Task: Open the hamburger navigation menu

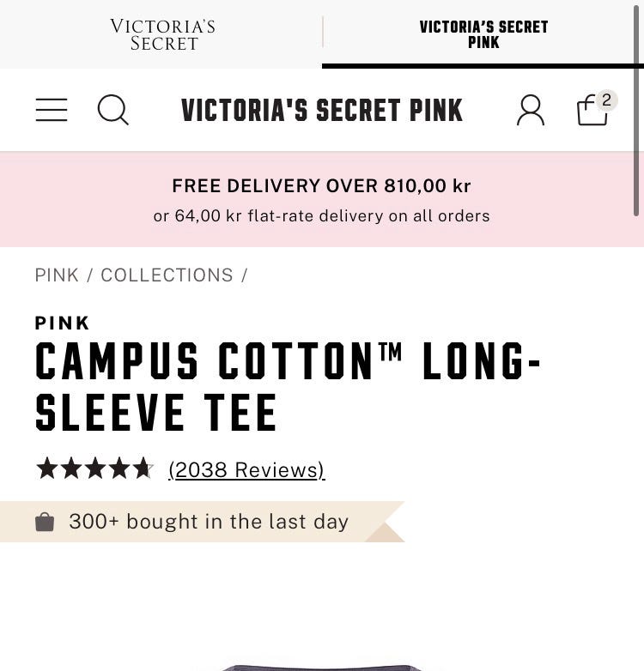Action: 52,110
